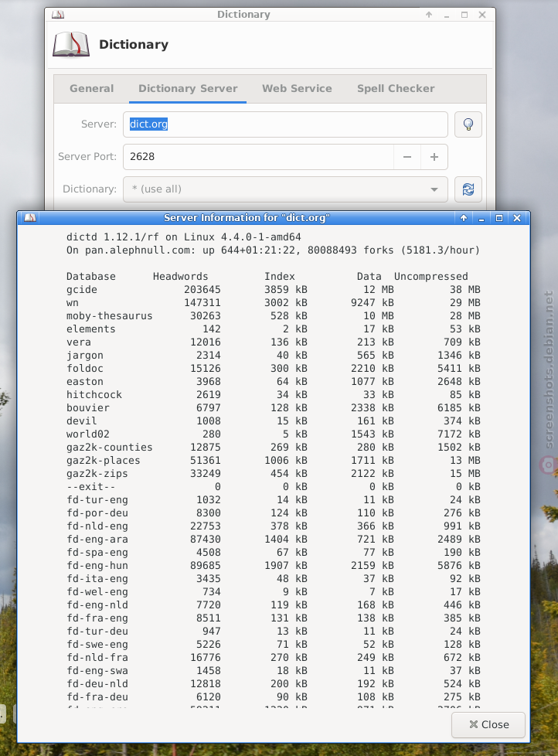Viewport: 558px width, 756px height.
Task: Click the '--exit--' database entry
Action: [91, 486]
